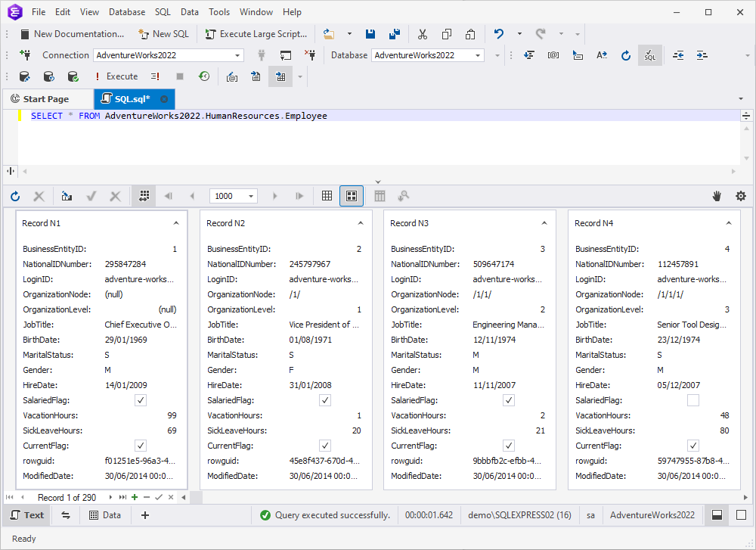The width and height of the screenshot is (756, 550).
Task: Click swap views arrows icon at bottom
Action: pos(66,514)
